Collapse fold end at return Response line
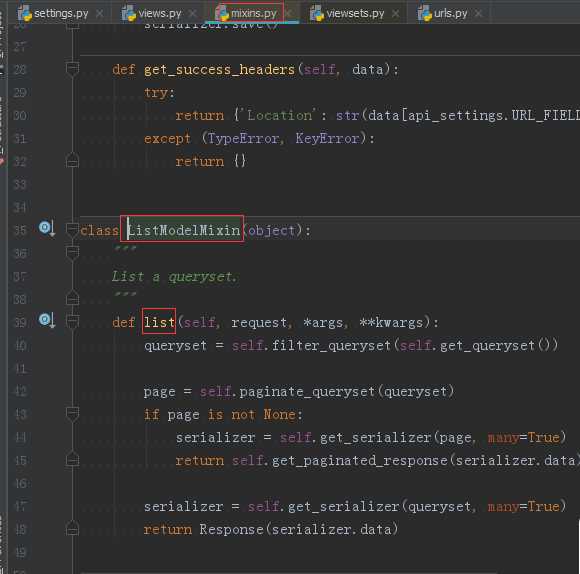 coord(72,529)
